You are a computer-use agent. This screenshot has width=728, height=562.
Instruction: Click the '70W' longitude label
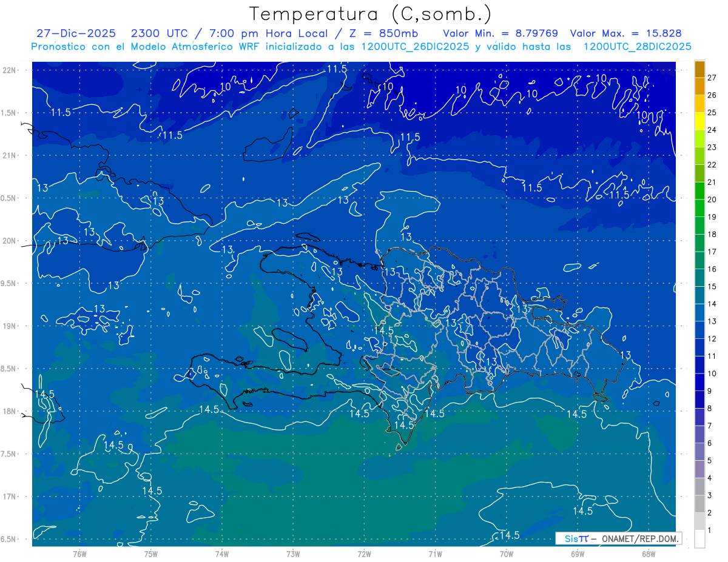click(x=507, y=554)
